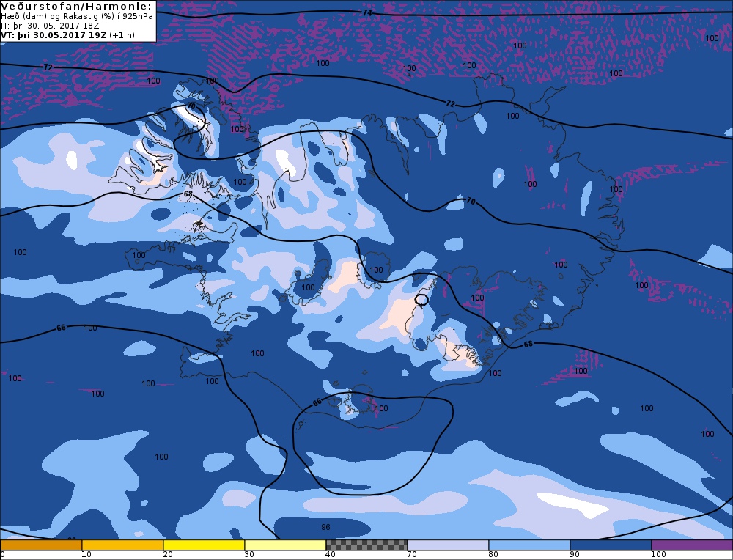Click the valid time 'VT: þri 30.05.2017 19Z'
733x560 pixels.
pyautogui.click(x=54, y=35)
